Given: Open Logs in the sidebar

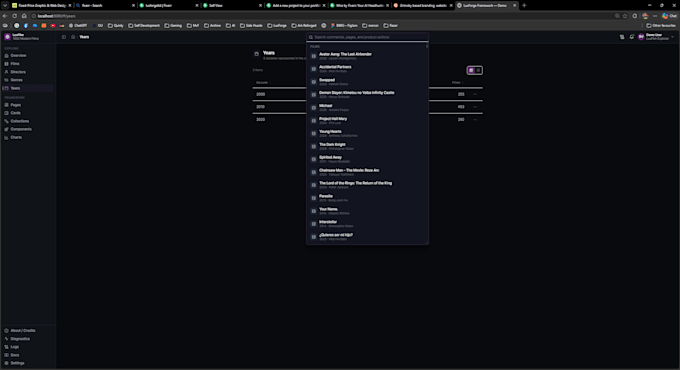Looking at the screenshot, I should point(28,347).
